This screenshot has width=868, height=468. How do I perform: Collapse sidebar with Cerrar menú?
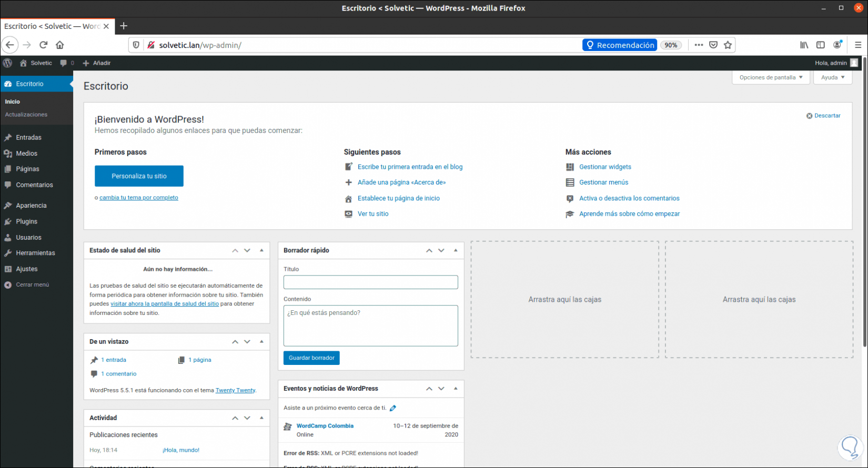[27, 284]
